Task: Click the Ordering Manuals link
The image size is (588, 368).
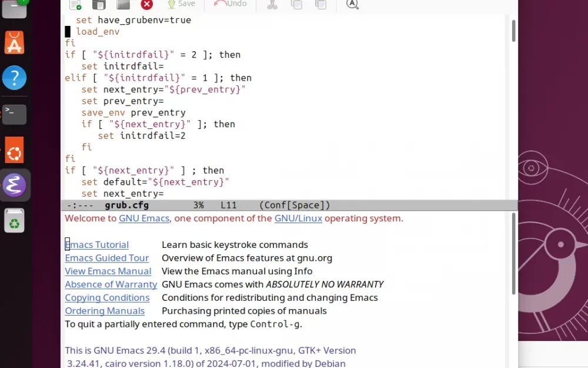Action: (105, 311)
